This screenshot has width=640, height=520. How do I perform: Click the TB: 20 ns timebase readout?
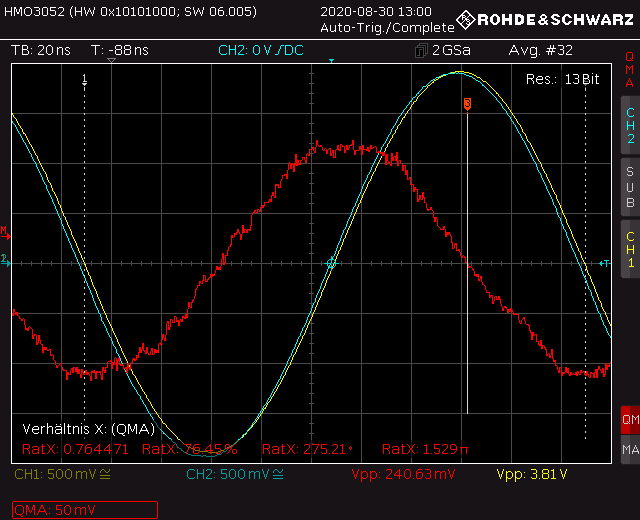click(x=40, y=50)
